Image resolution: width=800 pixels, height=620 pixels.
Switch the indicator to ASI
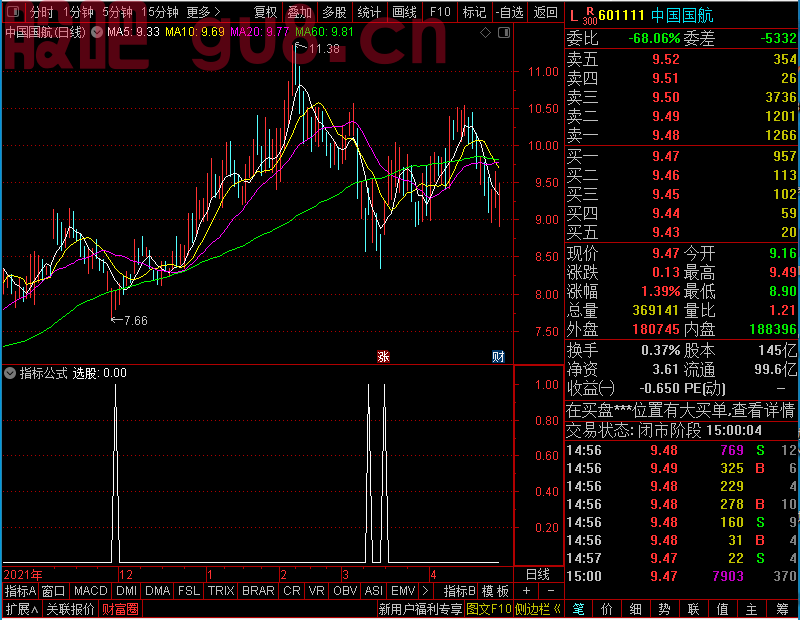click(x=373, y=591)
